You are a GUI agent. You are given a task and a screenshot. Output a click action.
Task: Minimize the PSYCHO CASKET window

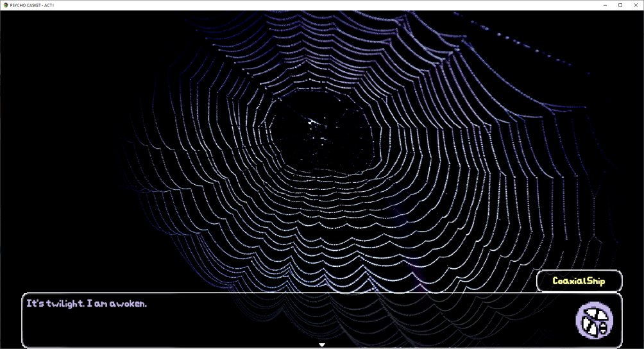click(x=606, y=5)
